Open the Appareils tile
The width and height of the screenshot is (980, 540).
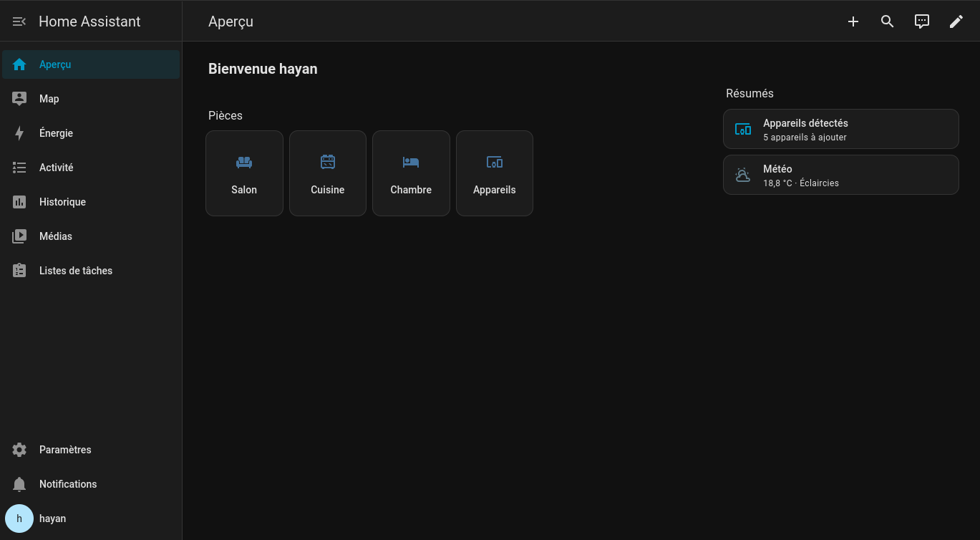[x=495, y=173]
